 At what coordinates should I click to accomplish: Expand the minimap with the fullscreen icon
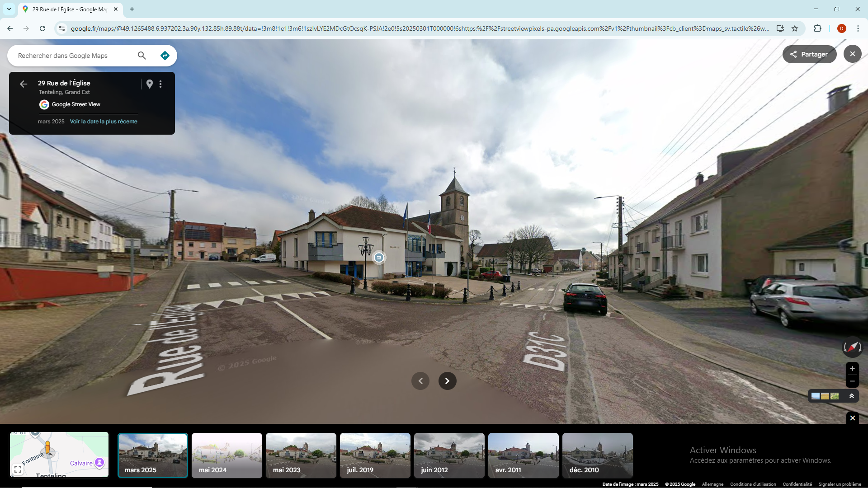tap(18, 469)
